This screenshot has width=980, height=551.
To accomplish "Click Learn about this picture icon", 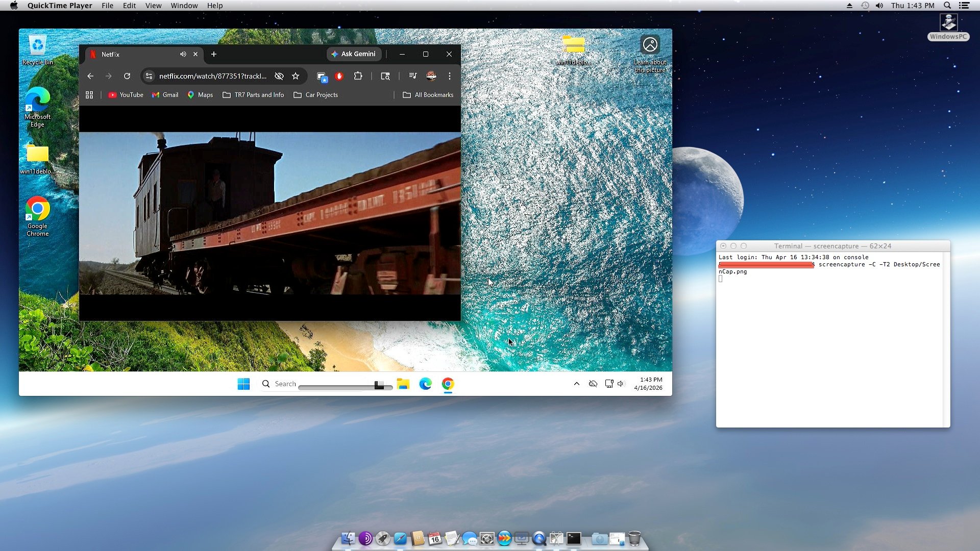I will (650, 54).
